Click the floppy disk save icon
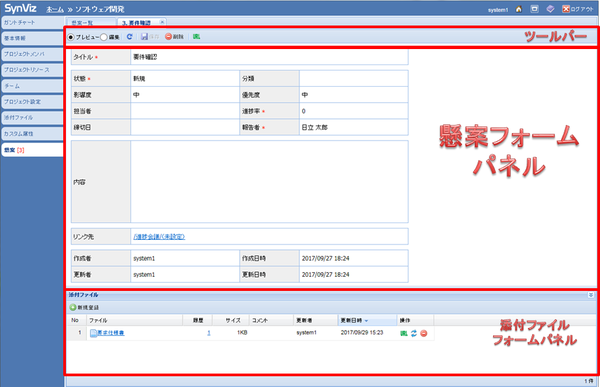The height and width of the screenshot is (387, 600). [x=144, y=37]
